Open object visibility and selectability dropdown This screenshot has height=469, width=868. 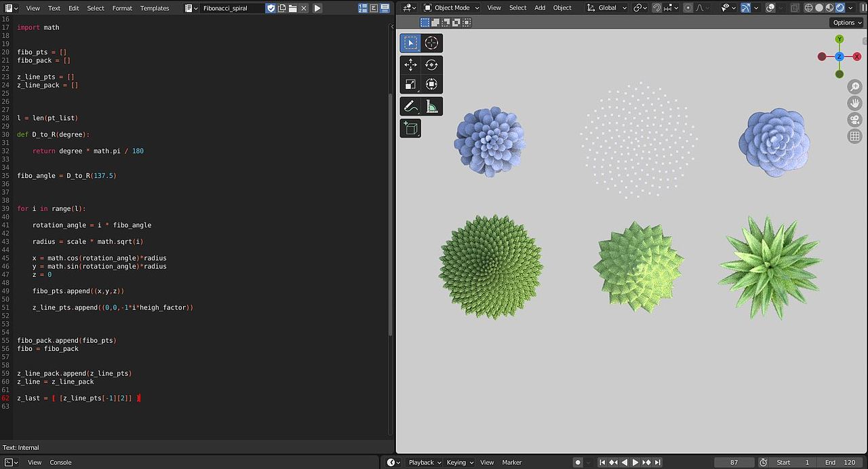click(728, 7)
